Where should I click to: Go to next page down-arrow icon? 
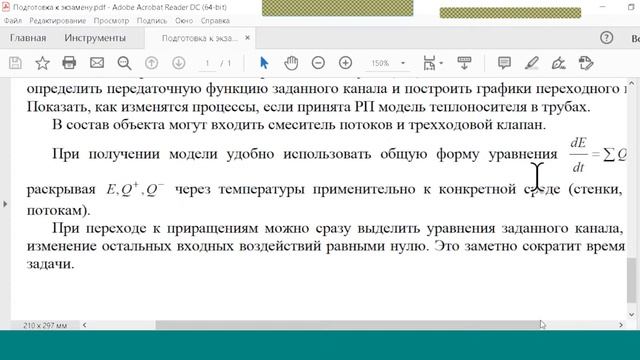tap(178, 63)
